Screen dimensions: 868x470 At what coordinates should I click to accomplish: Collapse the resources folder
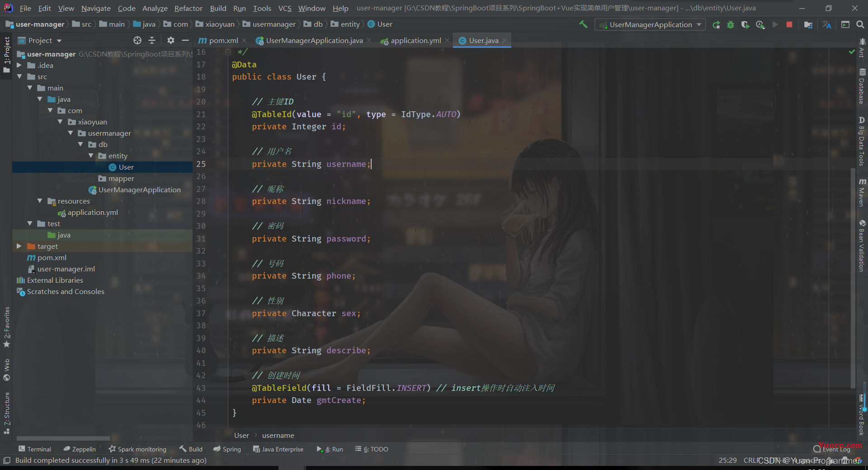39,201
